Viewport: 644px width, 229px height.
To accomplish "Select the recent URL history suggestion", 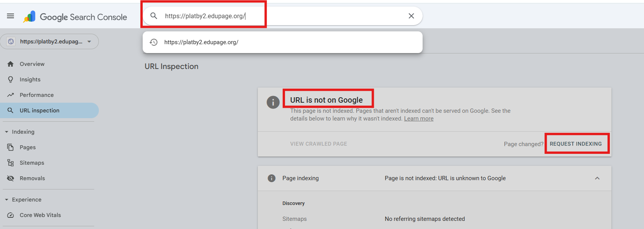I will [x=201, y=42].
